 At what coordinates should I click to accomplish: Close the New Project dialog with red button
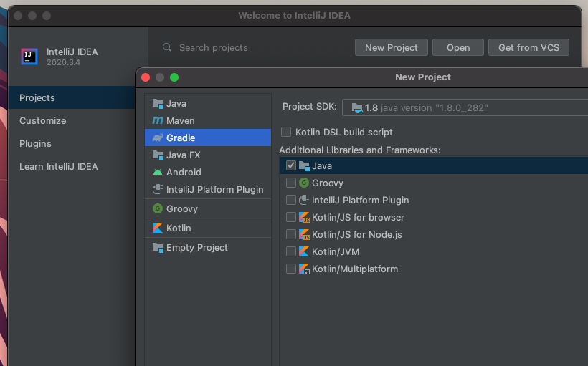(146, 77)
